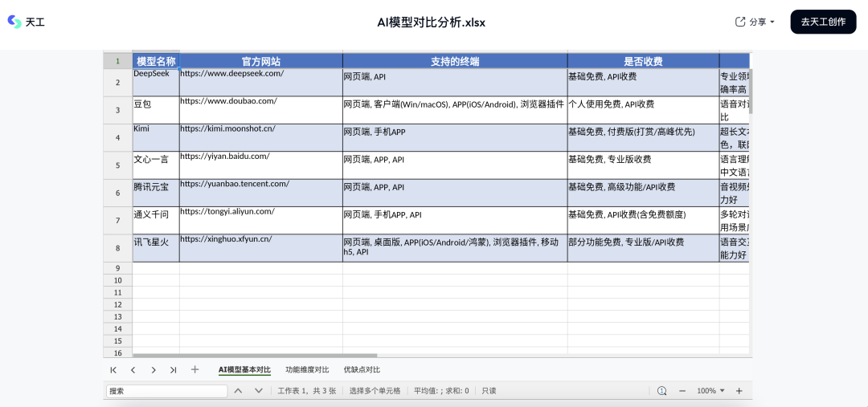Viewport: 868px width, 407px height.
Task: Click the zoom reset icon near zoom controls
Action: point(661,391)
